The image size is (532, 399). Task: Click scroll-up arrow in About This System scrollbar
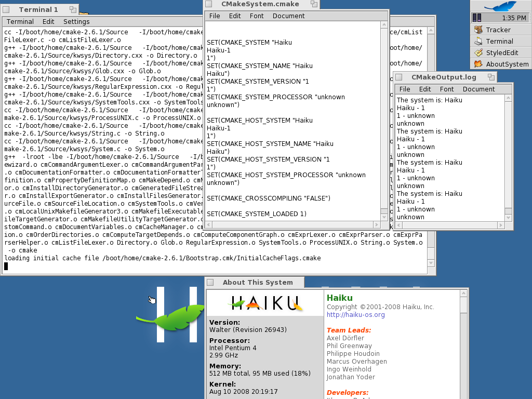(x=463, y=294)
